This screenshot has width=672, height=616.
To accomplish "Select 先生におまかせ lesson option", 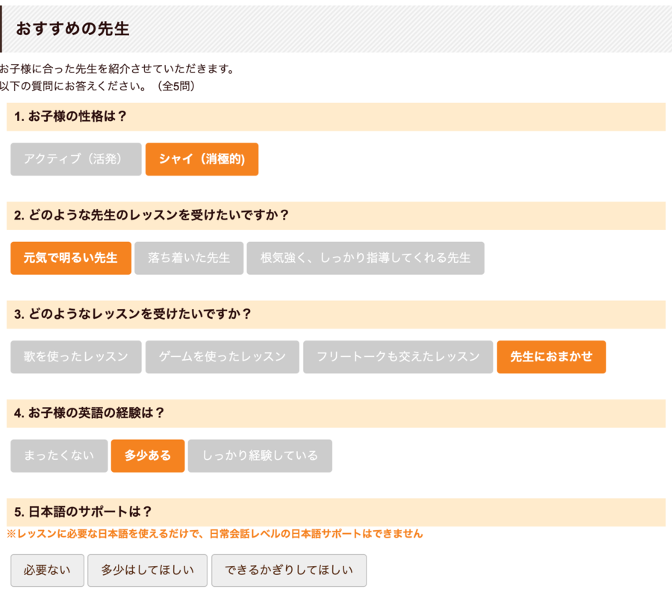I will click(x=551, y=357).
